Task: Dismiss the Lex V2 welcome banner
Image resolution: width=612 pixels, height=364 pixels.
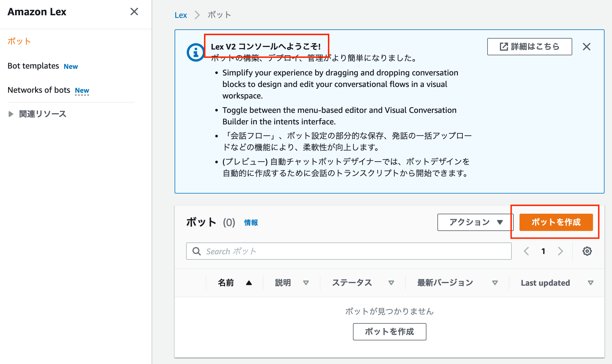Action: point(587,47)
